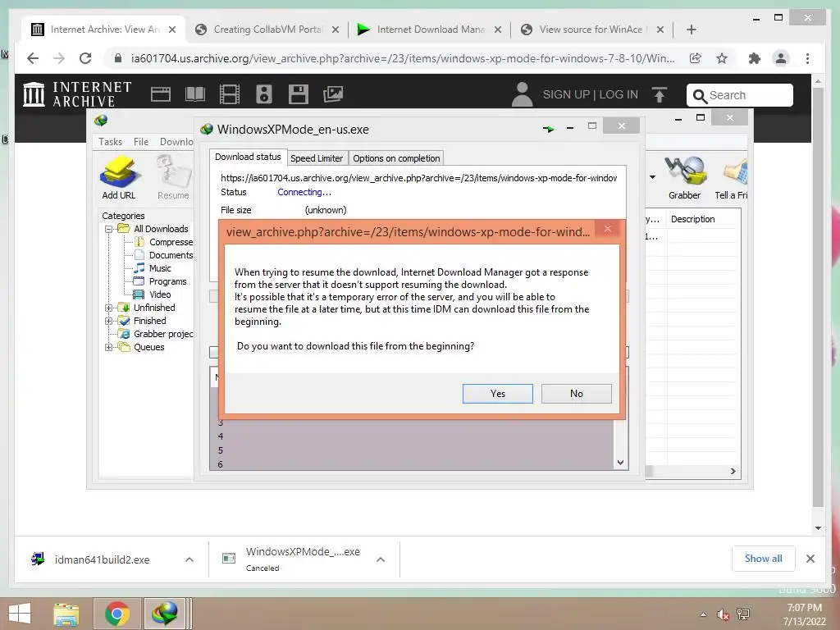840x630 pixels.
Task: Open the Downloads menu in IDM
Action: 176,142
